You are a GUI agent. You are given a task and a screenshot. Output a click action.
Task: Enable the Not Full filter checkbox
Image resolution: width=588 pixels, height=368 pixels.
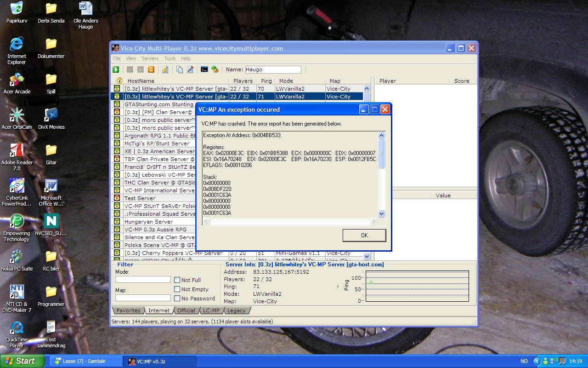pos(177,280)
